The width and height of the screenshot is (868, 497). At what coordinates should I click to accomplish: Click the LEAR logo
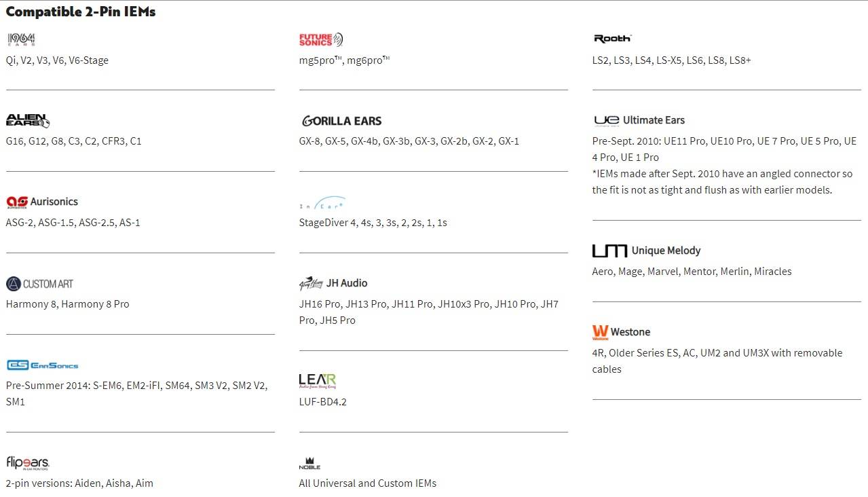point(318,381)
